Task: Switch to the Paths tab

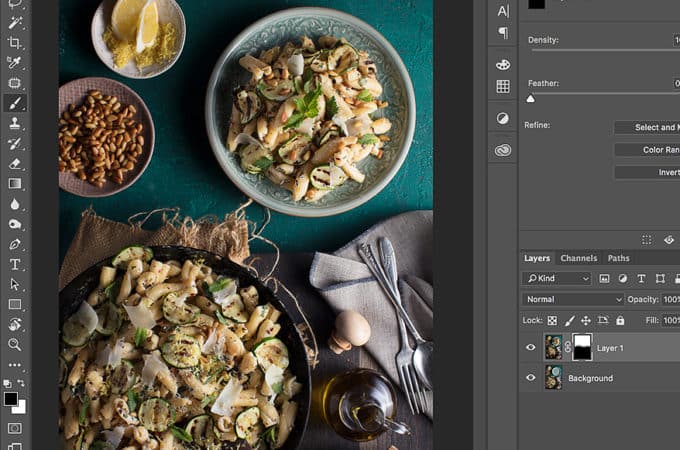Action: tap(618, 258)
